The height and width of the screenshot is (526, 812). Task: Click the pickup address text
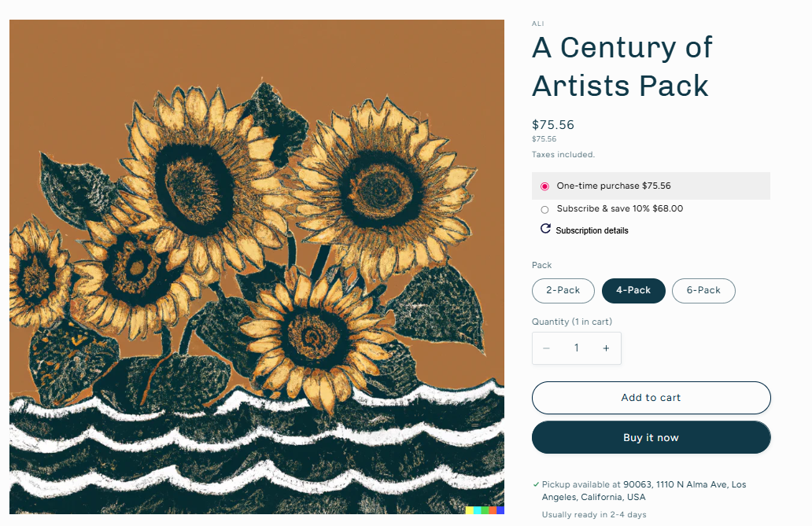(644, 491)
